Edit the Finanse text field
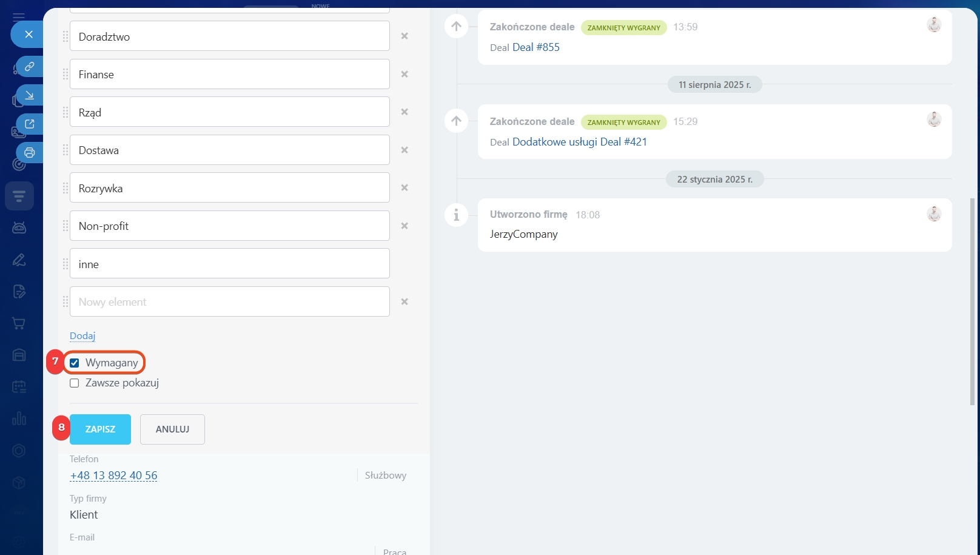 point(230,74)
